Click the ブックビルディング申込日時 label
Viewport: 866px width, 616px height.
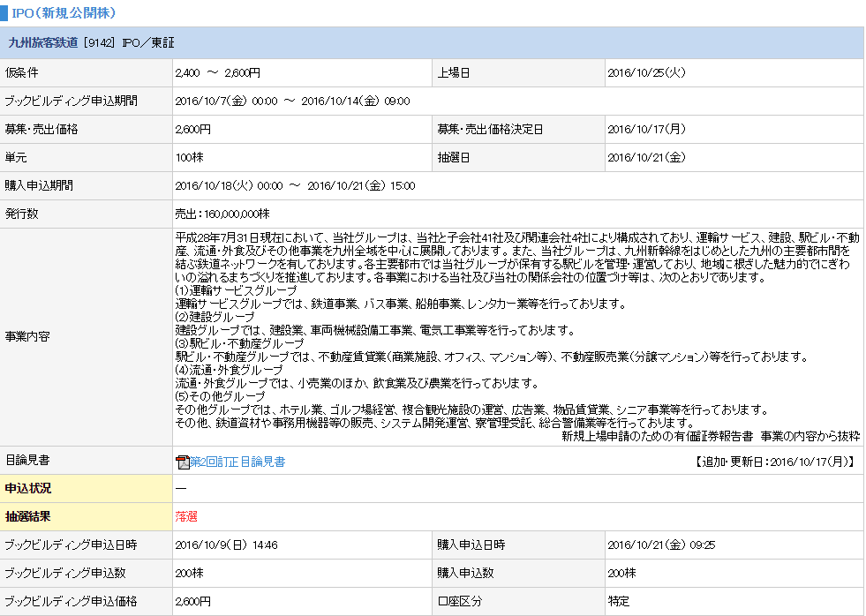point(71,545)
